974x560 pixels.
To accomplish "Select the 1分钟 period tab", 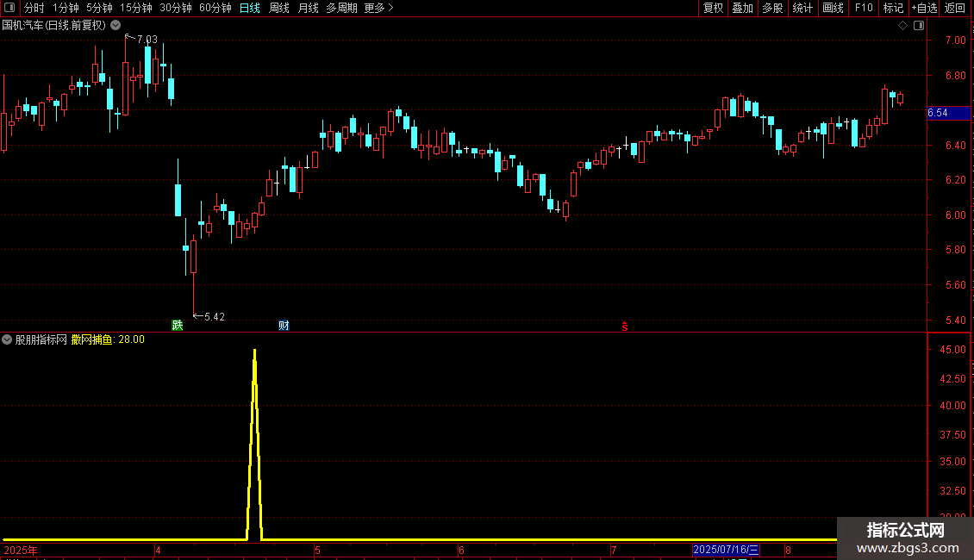I will (x=66, y=8).
